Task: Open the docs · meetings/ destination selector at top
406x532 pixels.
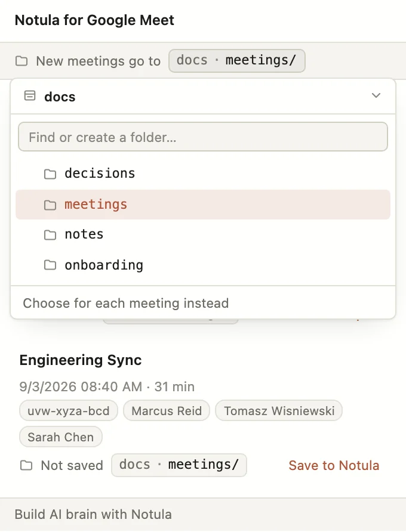Action: [x=237, y=61]
